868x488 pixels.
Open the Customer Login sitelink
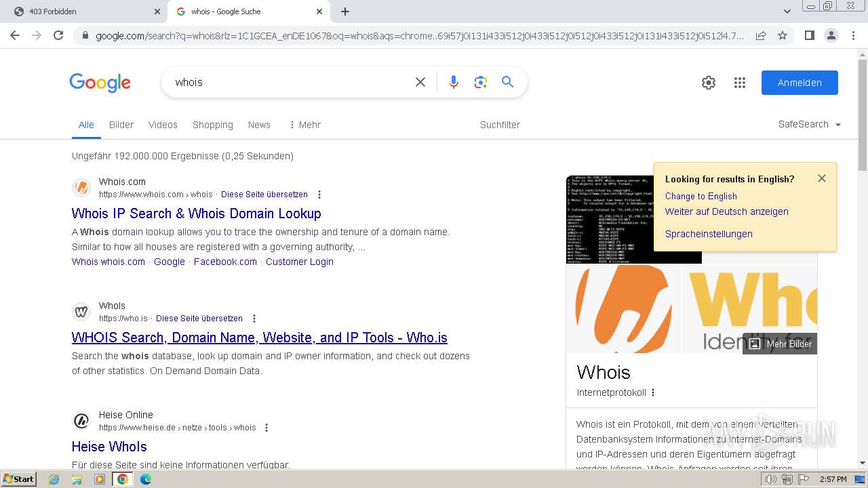(x=300, y=262)
